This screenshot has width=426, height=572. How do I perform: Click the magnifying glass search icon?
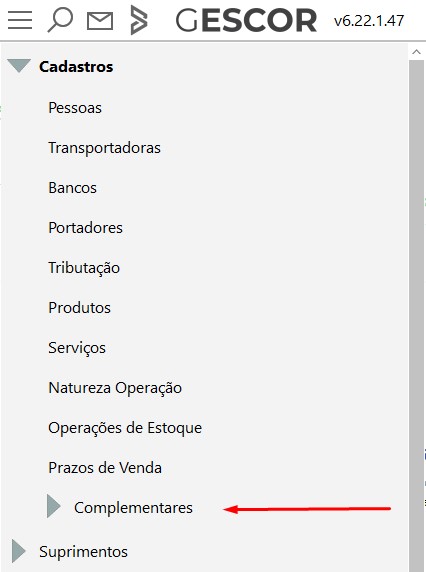(60, 20)
